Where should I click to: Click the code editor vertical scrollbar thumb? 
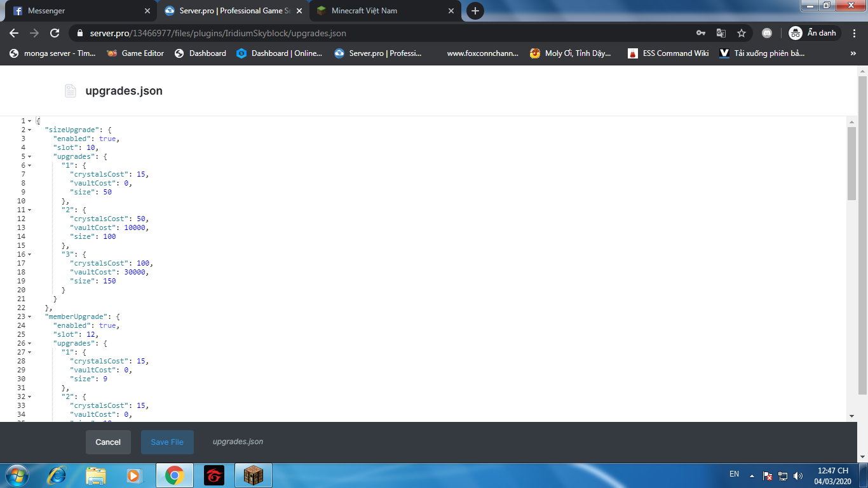coord(851,163)
